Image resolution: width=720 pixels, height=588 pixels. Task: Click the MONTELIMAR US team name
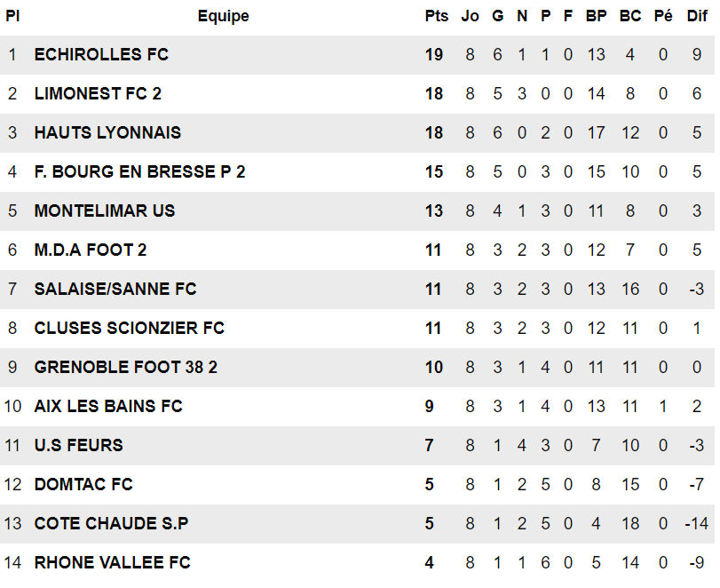pyautogui.click(x=105, y=211)
